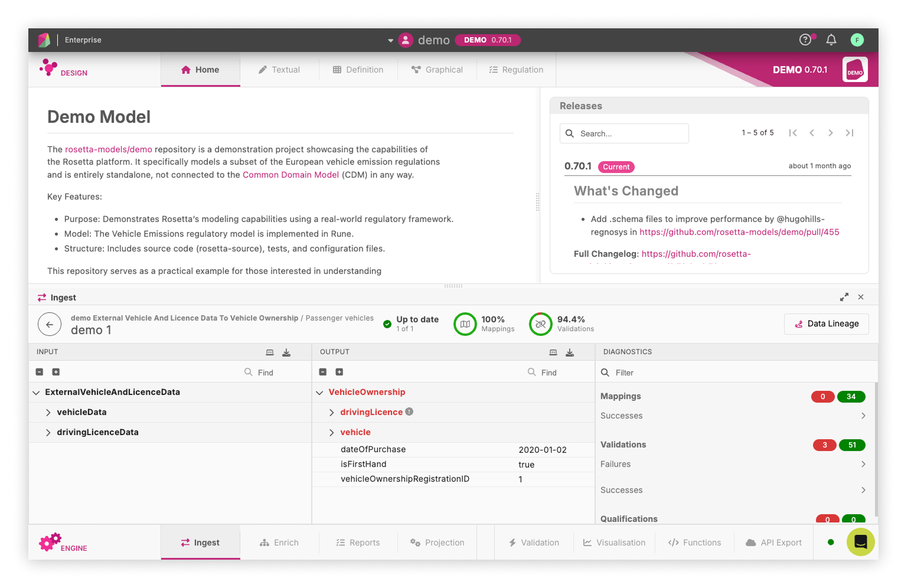Open the Data Lineage view
The width and height of the screenshot is (924, 588).
pyautogui.click(x=826, y=324)
